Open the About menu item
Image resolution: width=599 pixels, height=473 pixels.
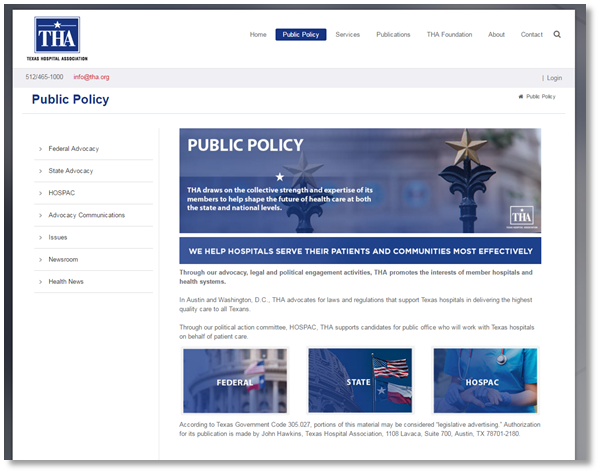(x=496, y=34)
